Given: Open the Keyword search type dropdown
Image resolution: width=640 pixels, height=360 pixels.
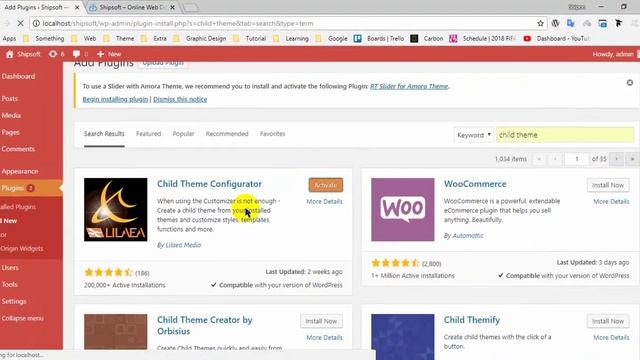Looking at the screenshot, I should pos(473,135).
